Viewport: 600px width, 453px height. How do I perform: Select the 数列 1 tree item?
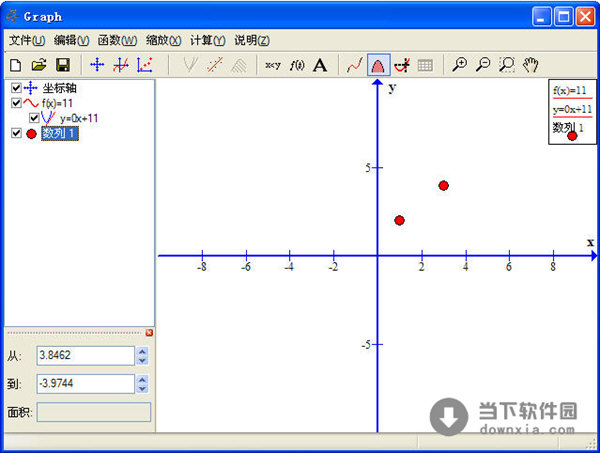[x=60, y=134]
